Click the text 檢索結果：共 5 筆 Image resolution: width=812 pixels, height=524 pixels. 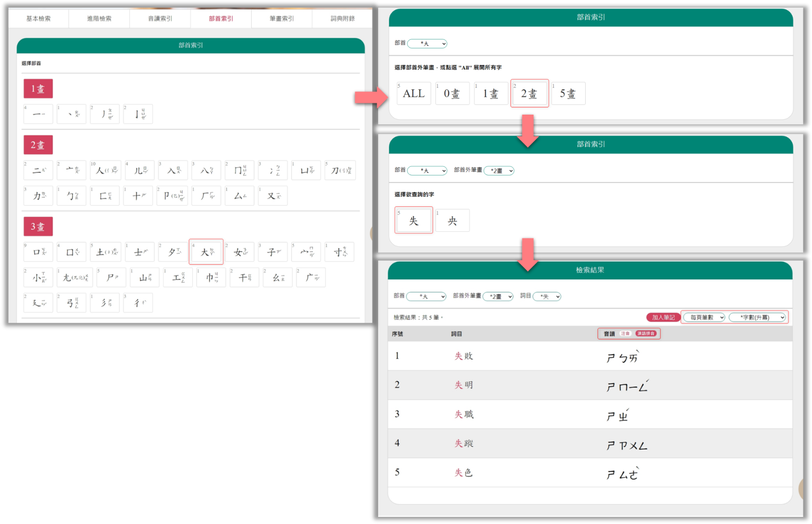click(418, 318)
